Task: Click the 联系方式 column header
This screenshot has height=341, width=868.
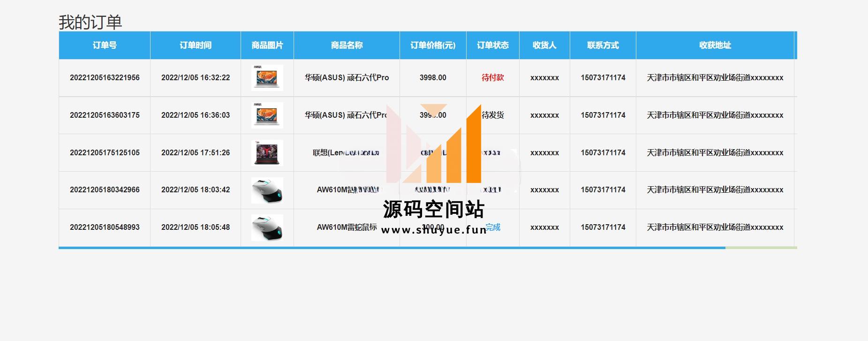Action: [x=603, y=45]
